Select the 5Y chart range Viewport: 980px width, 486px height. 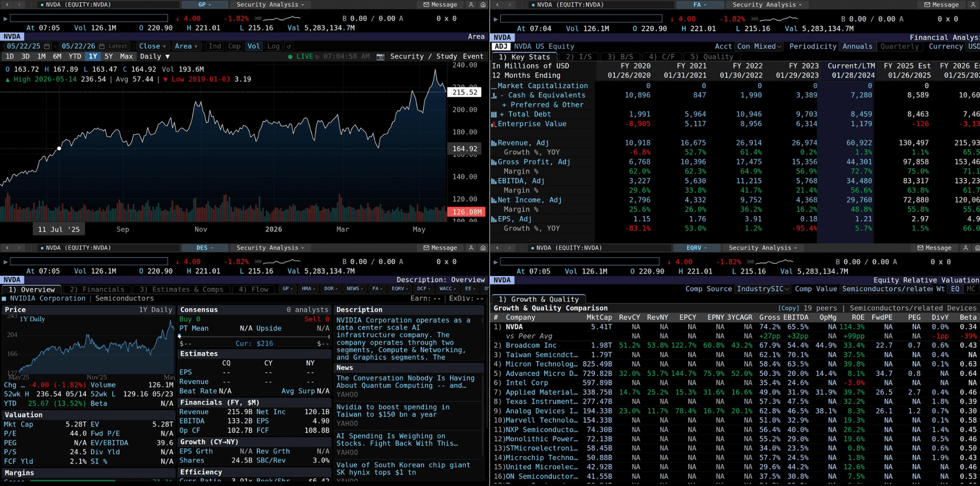pyautogui.click(x=109, y=56)
